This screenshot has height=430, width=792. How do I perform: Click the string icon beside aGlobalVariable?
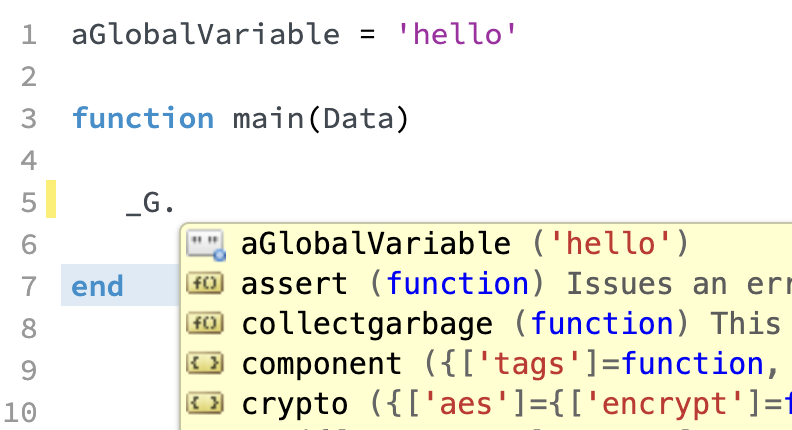coord(206,245)
